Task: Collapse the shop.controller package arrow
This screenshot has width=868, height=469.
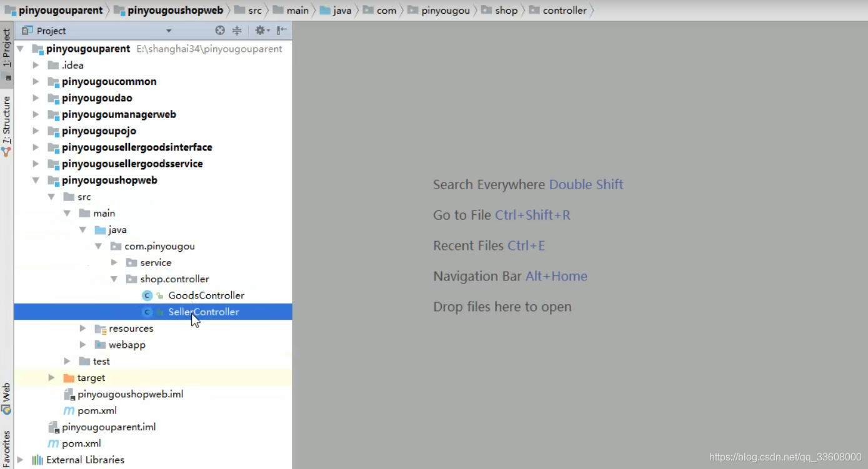Action: (x=114, y=279)
